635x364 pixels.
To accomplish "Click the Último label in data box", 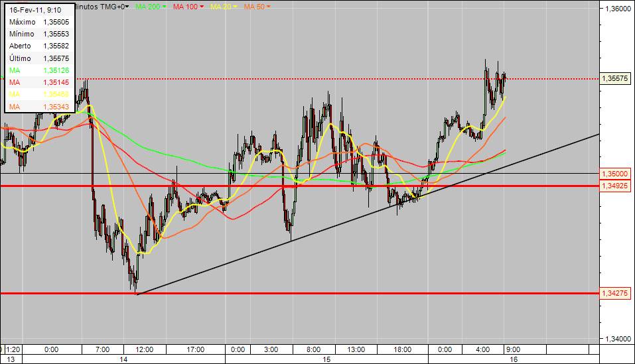I will coord(20,58).
